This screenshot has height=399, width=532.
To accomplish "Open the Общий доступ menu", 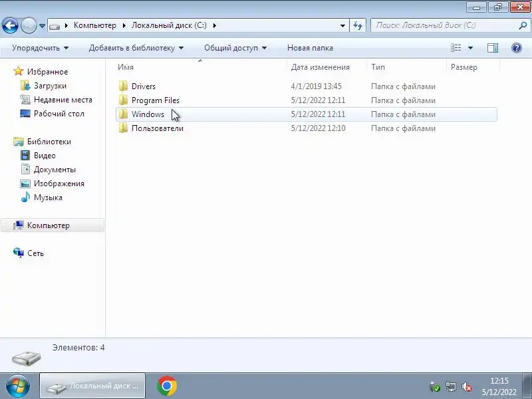I will coord(235,48).
